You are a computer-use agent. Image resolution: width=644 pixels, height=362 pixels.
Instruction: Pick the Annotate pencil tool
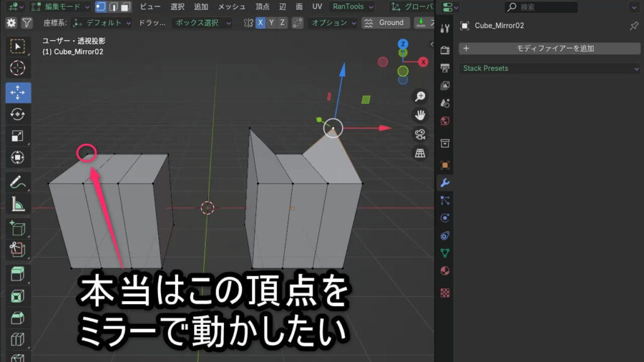click(x=18, y=182)
